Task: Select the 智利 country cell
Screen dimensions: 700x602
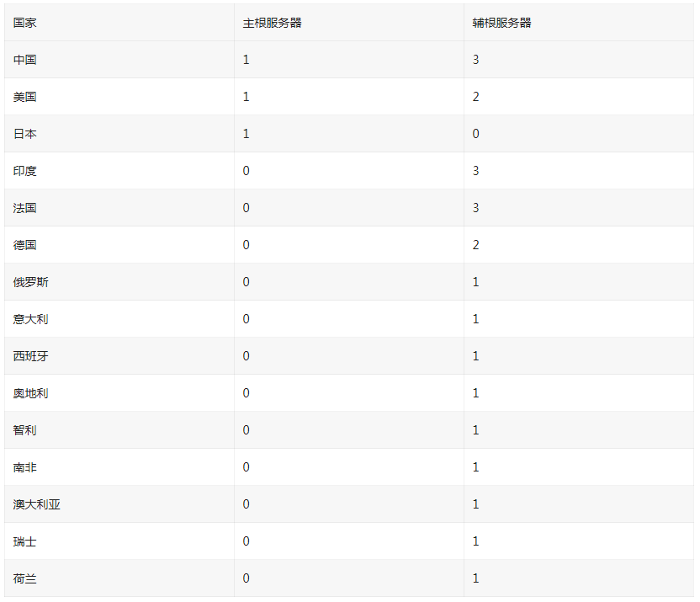Action: (25, 430)
